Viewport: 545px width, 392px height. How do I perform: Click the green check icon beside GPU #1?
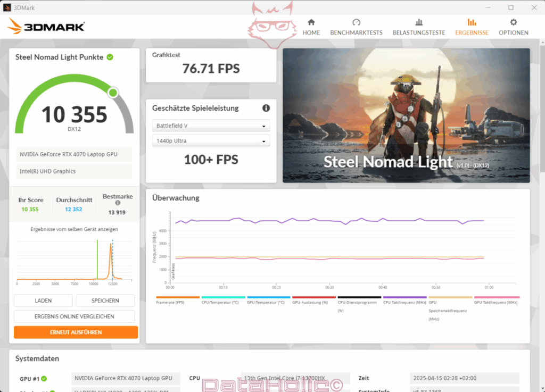click(44, 379)
